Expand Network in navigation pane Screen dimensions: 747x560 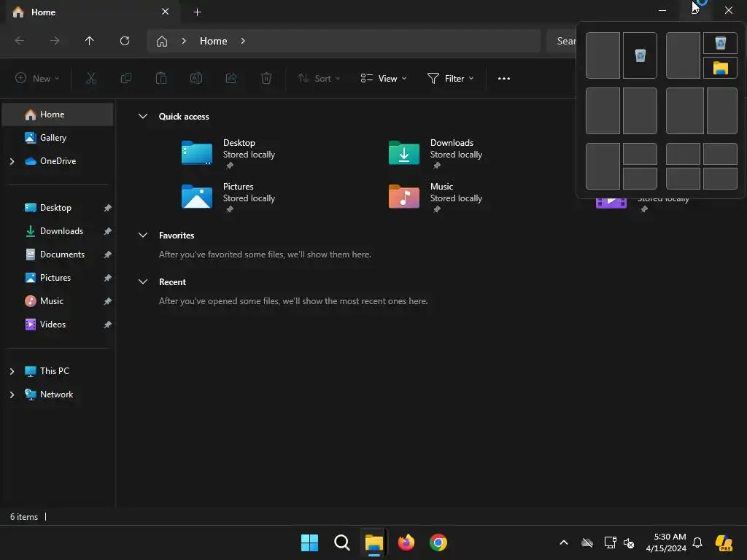click(x=12, y=394)
